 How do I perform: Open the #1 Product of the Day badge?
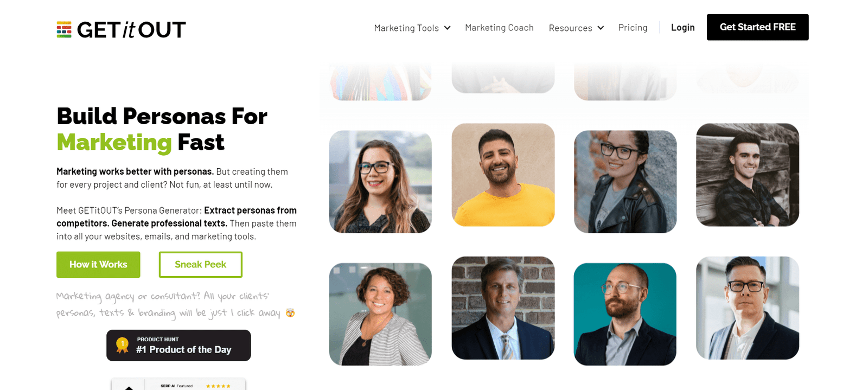[178, 346]
